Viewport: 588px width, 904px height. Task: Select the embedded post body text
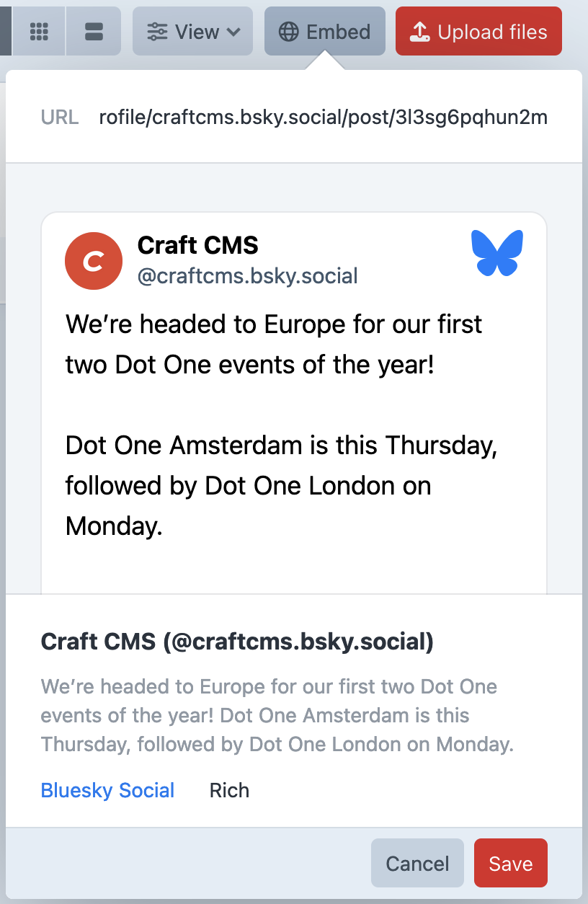point(282,425)
